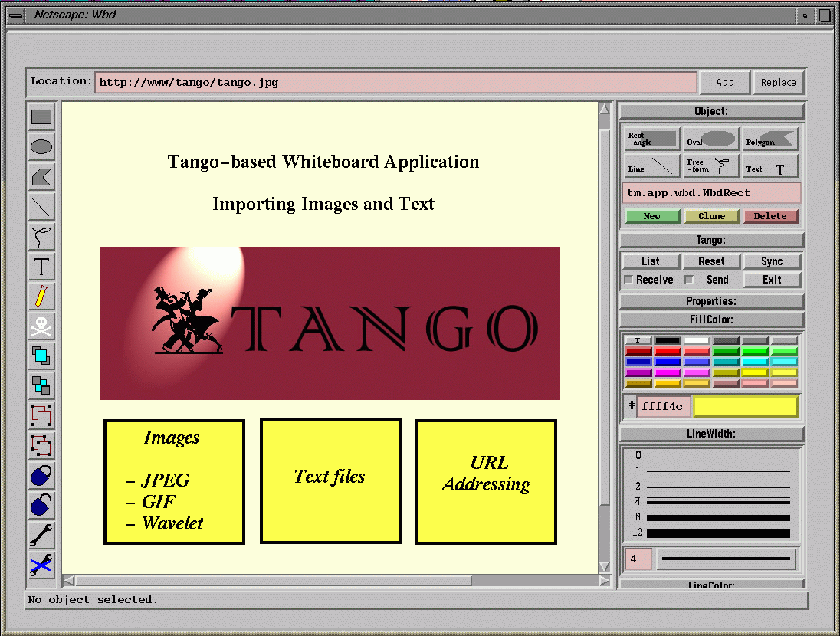Screen dimensions: 840x636
Task: Select the yellow test-tube tool icon
Action: [x=41, y=297]
